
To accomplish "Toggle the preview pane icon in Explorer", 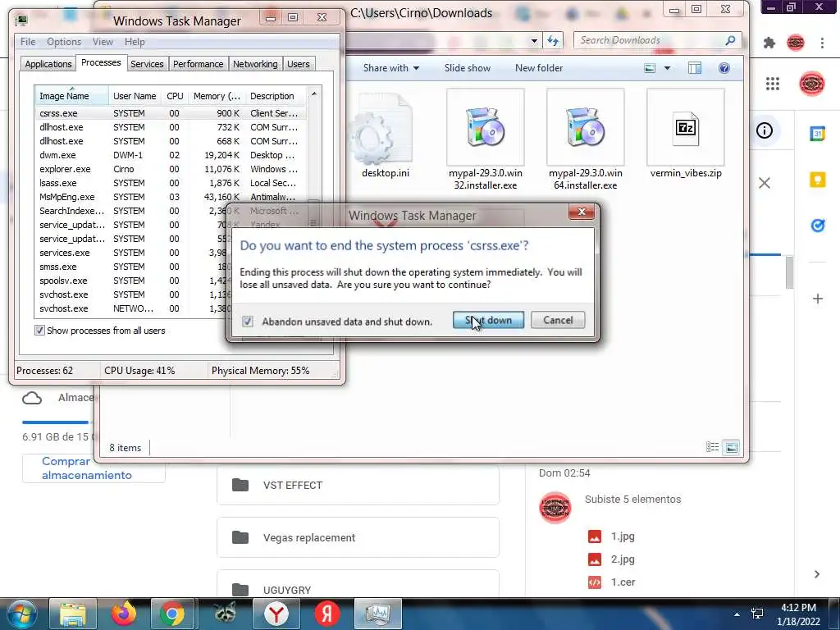I will 695,68.
